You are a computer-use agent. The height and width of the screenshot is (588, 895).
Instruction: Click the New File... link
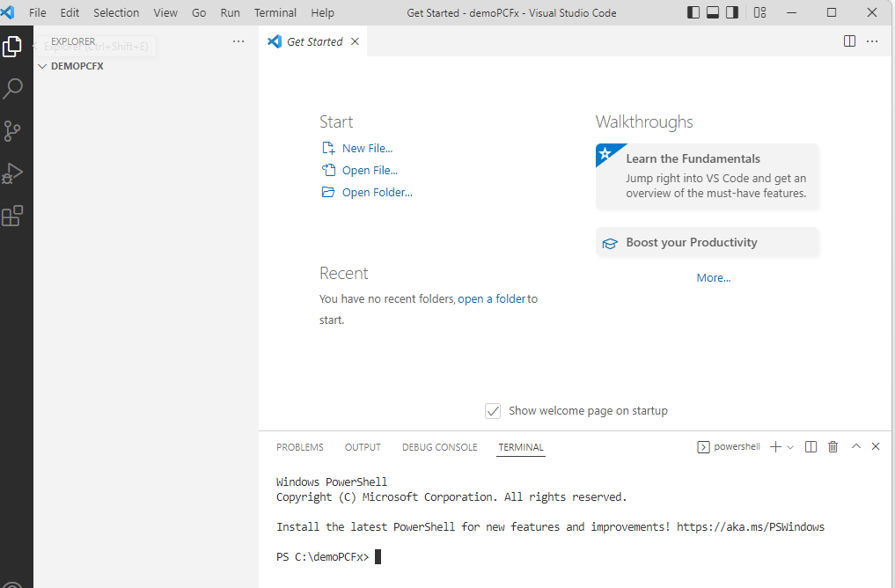coord(367,149)
